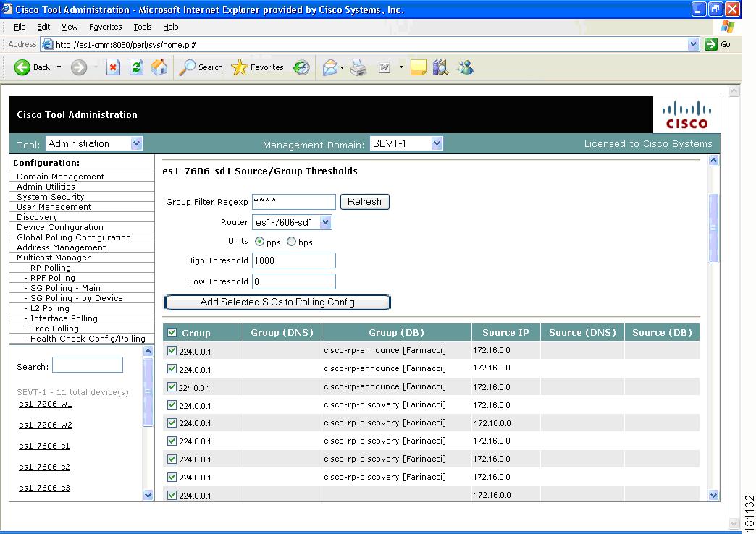Open the File menu

(x=20, y=27)
